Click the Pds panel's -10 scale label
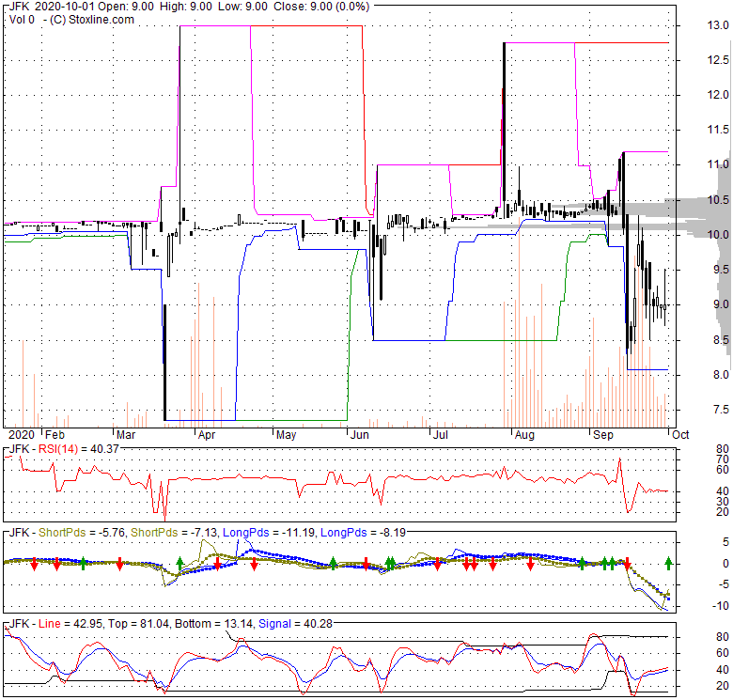The width and height of the screenshot is (733, 700). point(722,606)
